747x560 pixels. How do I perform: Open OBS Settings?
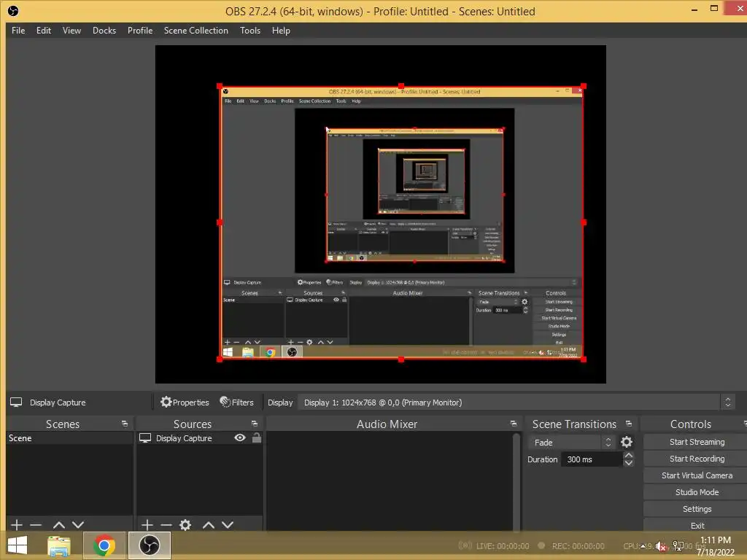[x=697, y=509]
